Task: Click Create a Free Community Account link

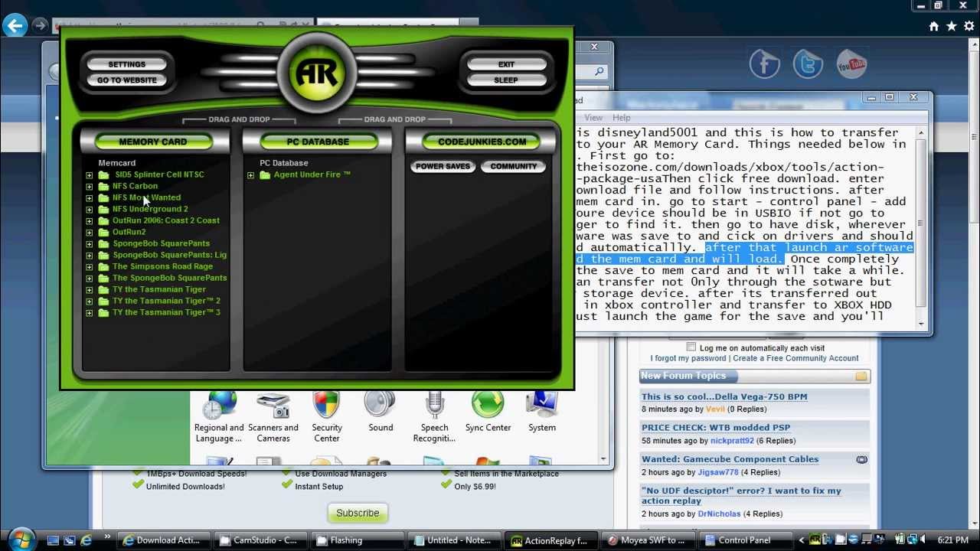Action: (795, 358)
